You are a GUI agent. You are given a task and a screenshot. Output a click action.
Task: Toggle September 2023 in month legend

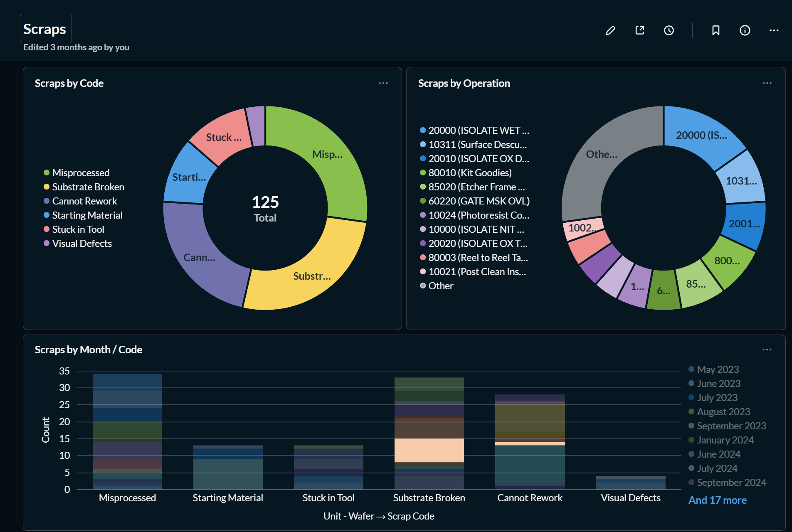click(x=728, y=426)
